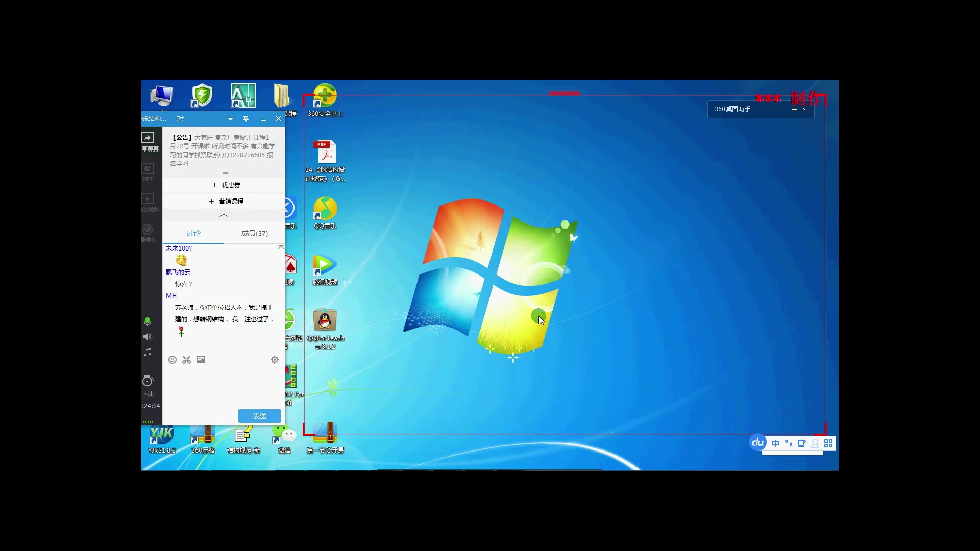Viewport: 980px width, 551px height.
Task: Add a 优惠券 coupon
Action: coord(226,185)
